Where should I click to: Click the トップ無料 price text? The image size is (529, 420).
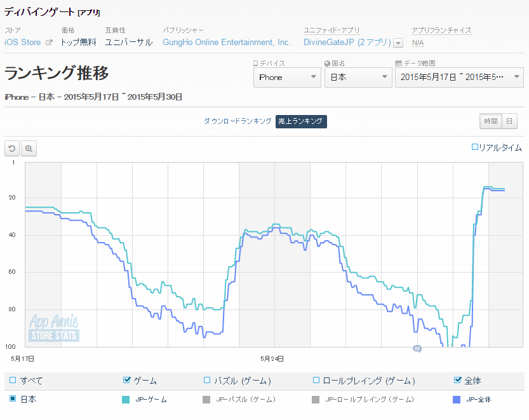coord(79,43)
